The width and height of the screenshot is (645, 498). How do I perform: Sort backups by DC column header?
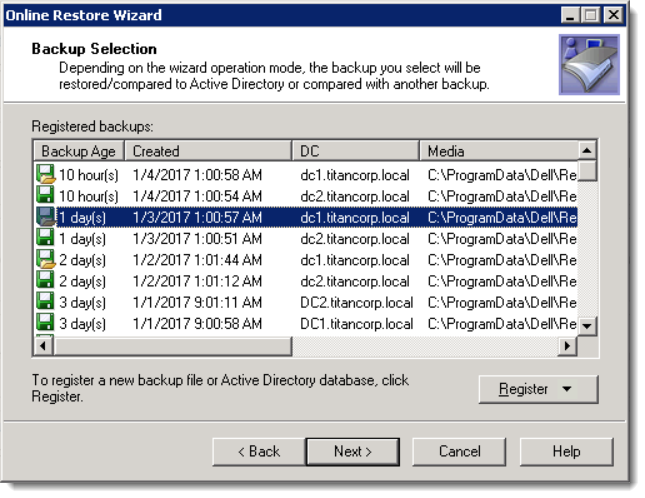click(x=356, y=151)
